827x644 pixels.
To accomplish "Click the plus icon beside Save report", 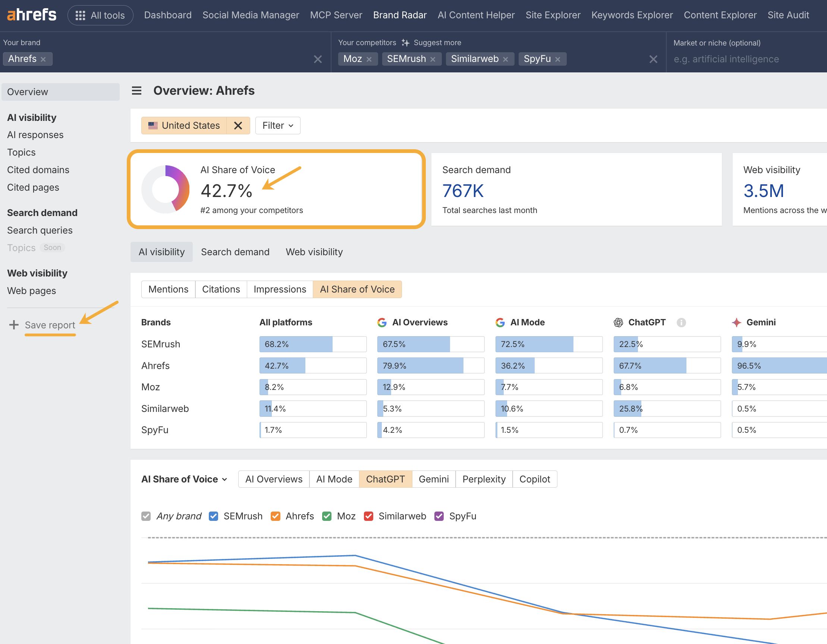I will [14, 325].
